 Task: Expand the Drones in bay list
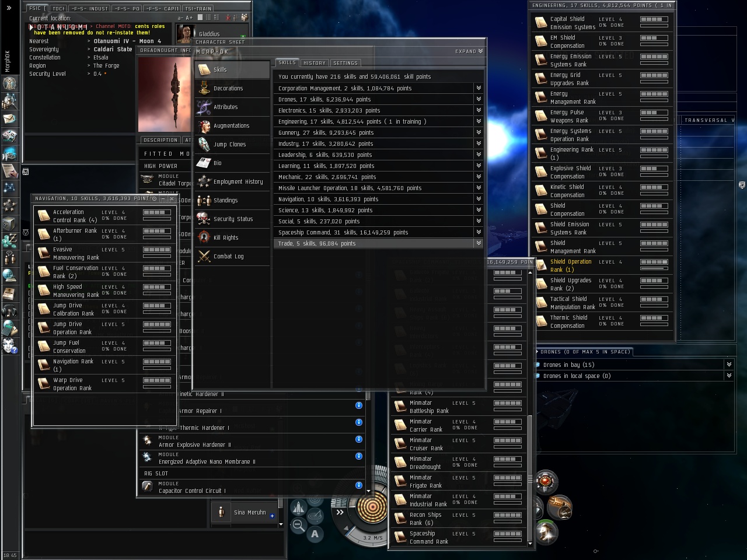pos(729,365)
